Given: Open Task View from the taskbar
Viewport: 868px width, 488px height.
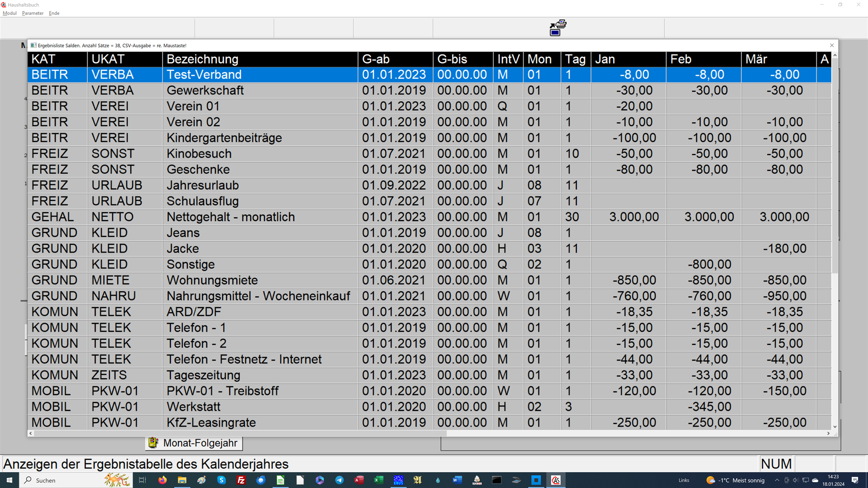Looking at the screenshot, I should coord(142,480).
